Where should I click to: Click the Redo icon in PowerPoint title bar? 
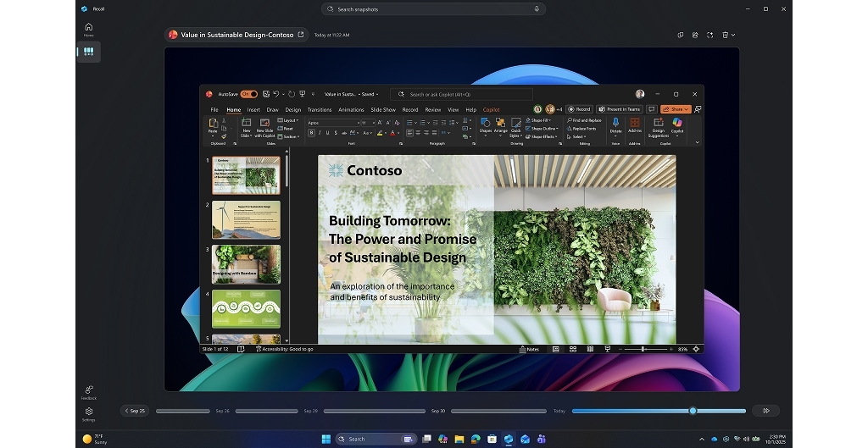(292, 94)
